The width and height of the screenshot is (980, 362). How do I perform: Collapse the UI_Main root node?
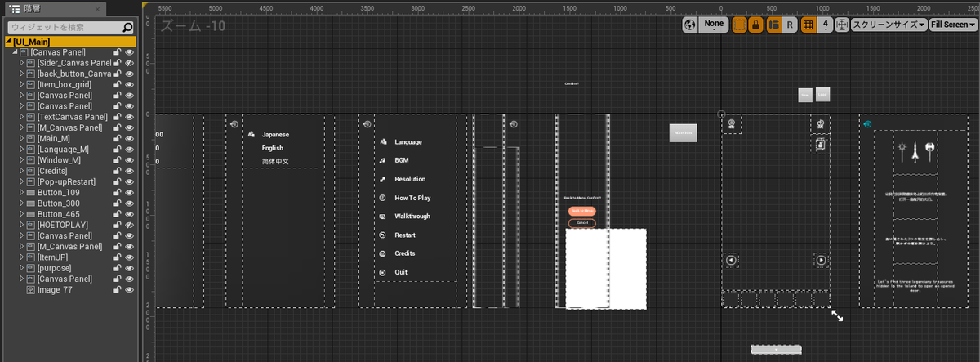(x=8, y=42)
